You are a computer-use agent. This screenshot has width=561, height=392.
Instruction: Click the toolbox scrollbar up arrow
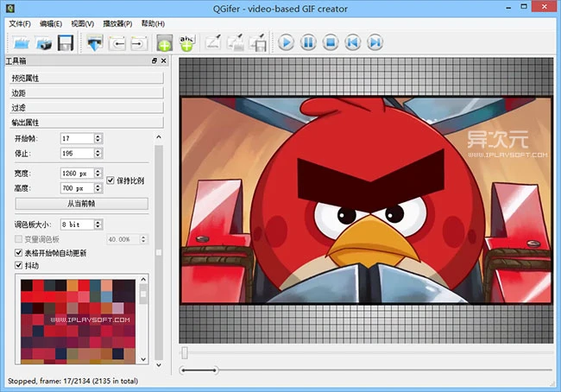coord(159,137)
